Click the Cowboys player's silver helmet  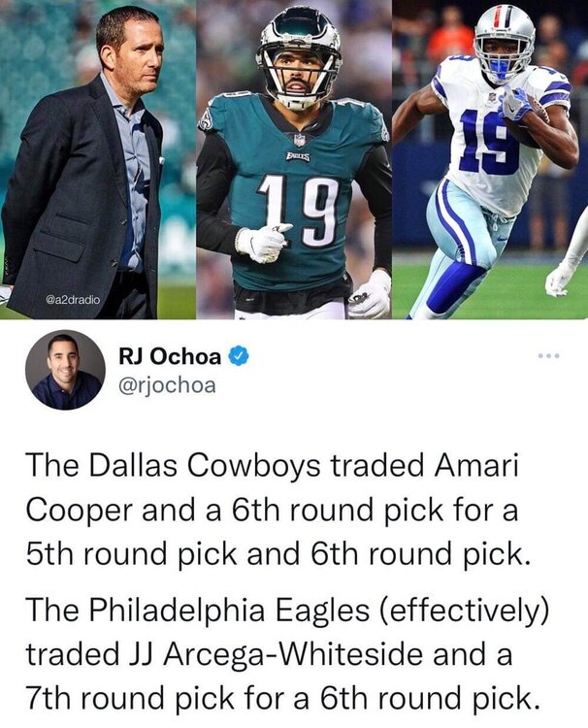pyautogui.click(x=505, y=42)
